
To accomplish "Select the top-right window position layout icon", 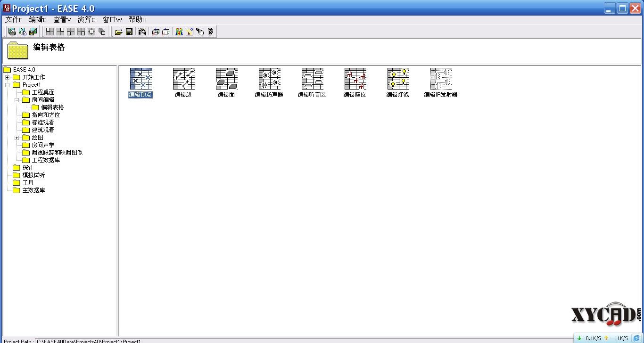I will tap(60, 32).
